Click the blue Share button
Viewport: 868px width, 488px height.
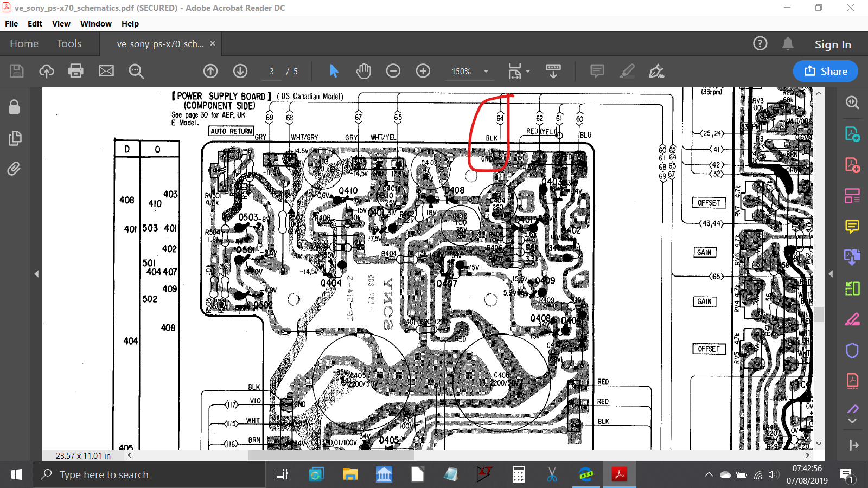(x=826, y=71)
